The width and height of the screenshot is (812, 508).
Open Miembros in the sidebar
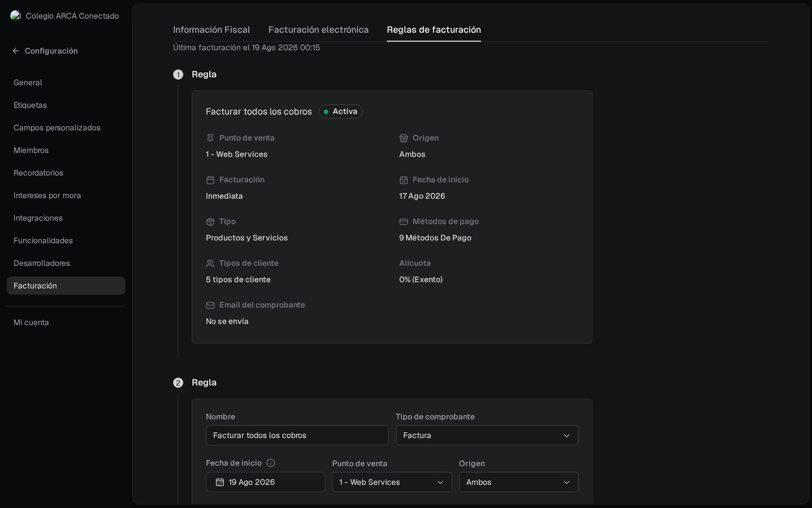tap(66, 150)
